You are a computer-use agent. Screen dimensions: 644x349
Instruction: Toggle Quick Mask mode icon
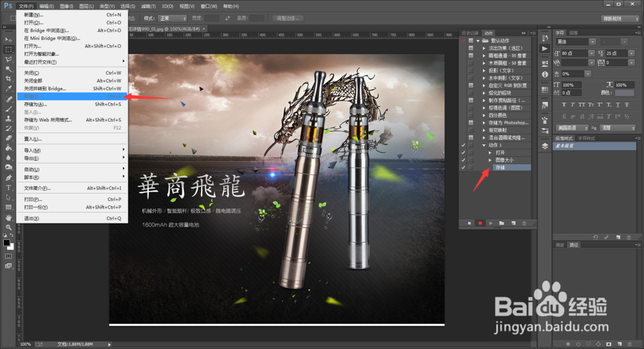coord(8,256)
